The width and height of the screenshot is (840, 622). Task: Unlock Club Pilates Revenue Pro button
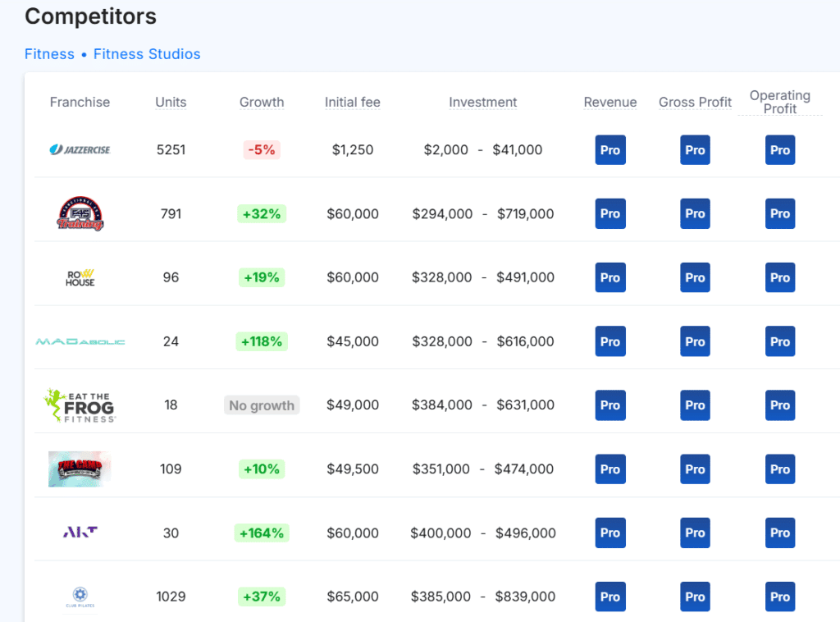pyautogui.click(x=610, y=597)
